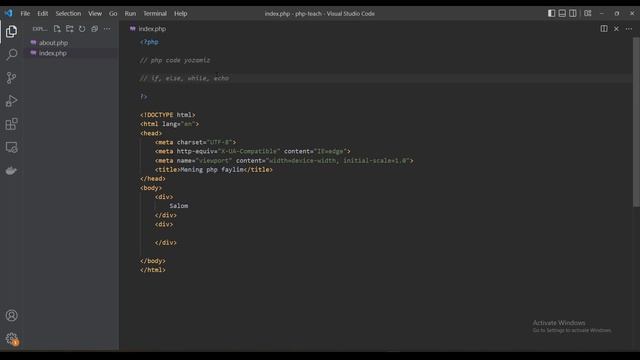Toggle the secondary side bar layout

(573, 13)
